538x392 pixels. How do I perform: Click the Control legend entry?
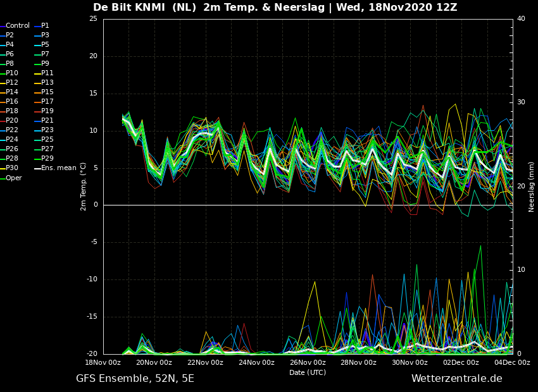pos(15,26)
